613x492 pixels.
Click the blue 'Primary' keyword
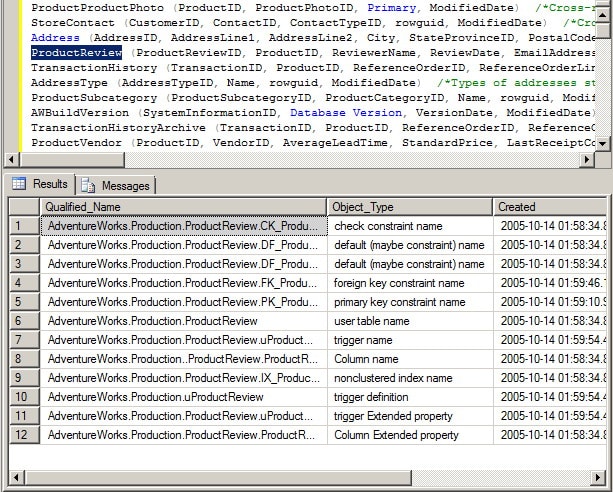(391, 8)
